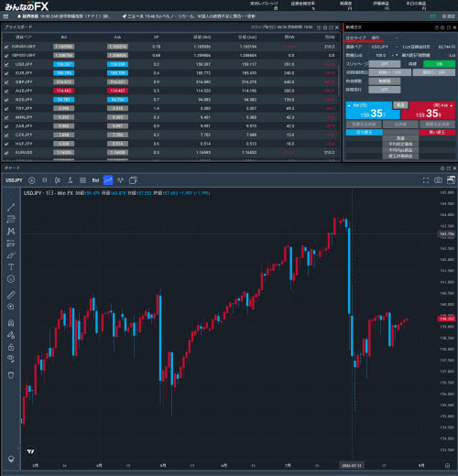Select the zoom-in magnifier tool
The height and width of the screenshot is (476, 458).
(x=11, y=307)
